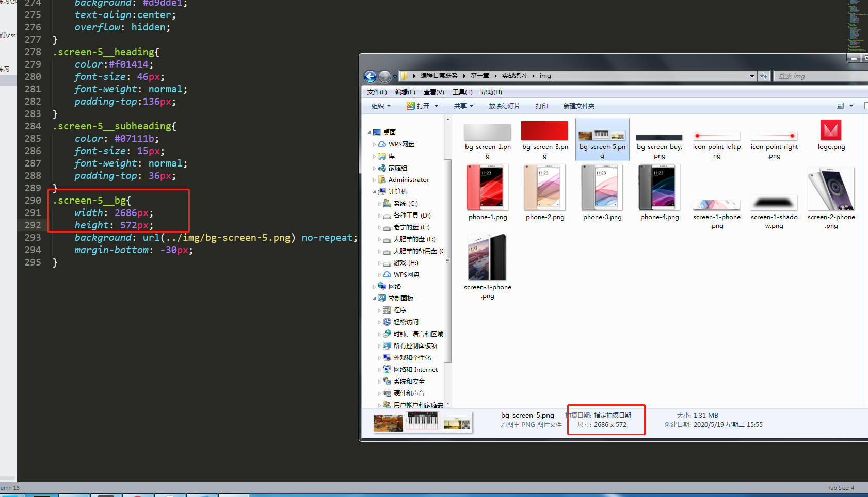Click the 编程日常联系 breadcrumb in the address bar

click(x=439, y=76)
